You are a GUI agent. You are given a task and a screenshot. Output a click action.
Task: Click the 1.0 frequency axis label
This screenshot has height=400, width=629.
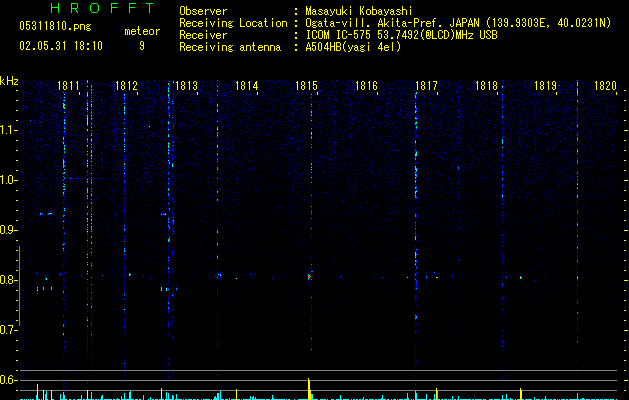pos(9,180)
